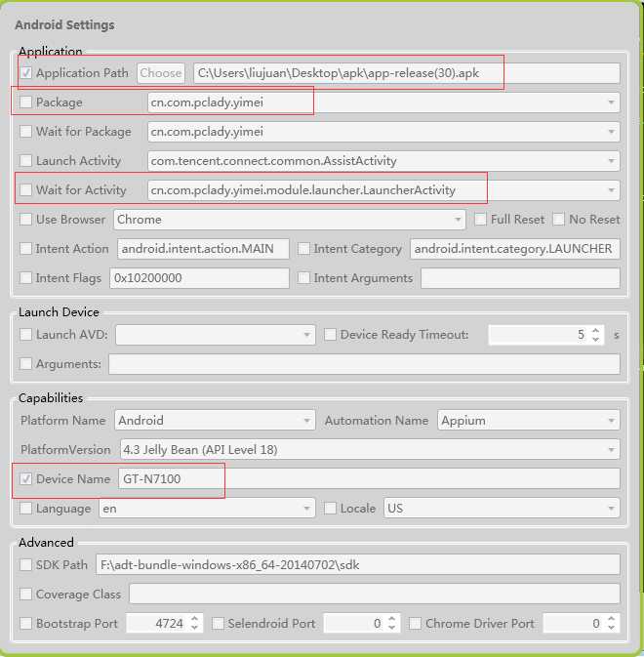Tick the Intent Category checkbox
Viewport: 644px width, 657px height.
303,249
